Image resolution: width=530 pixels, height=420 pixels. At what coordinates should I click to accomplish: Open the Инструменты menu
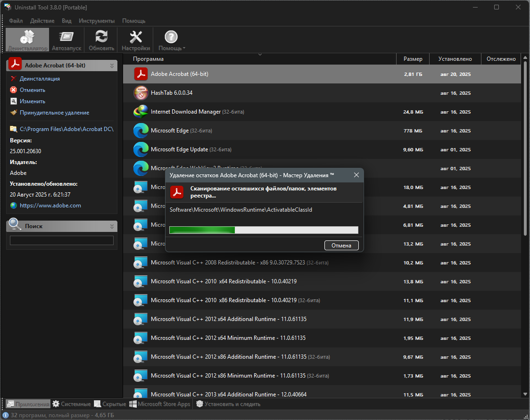tap(97, 21)
